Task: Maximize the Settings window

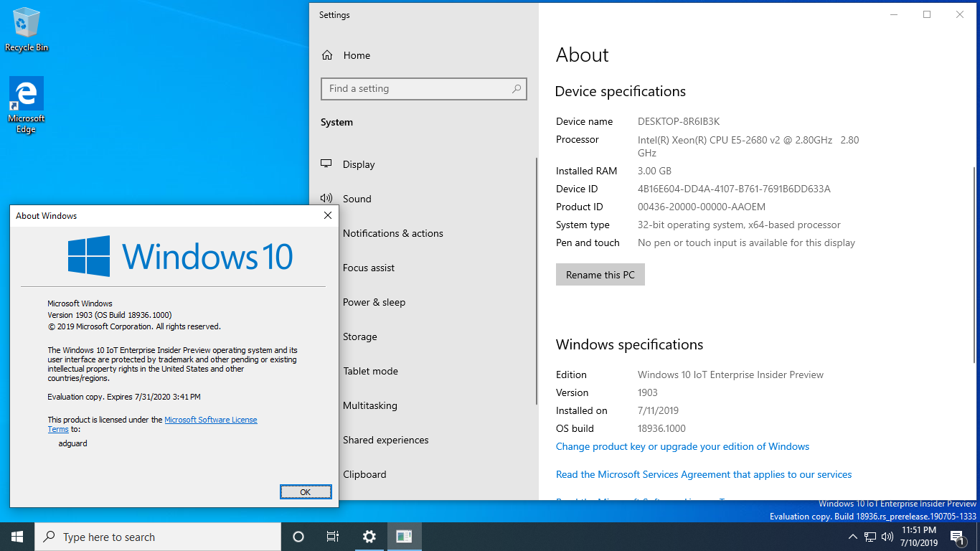Action: (x=927, y=14)
